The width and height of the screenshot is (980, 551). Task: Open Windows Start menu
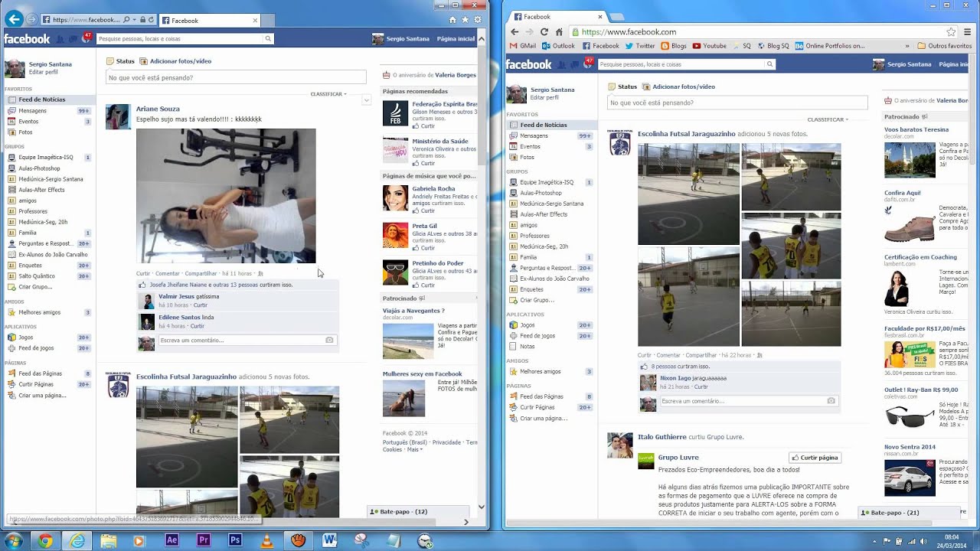(14, 540)
